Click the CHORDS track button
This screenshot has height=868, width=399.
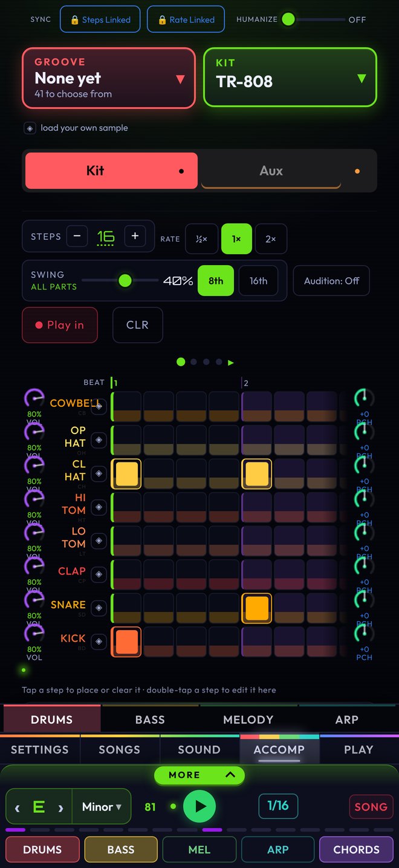pyautogui.click(x=357, y=849)
